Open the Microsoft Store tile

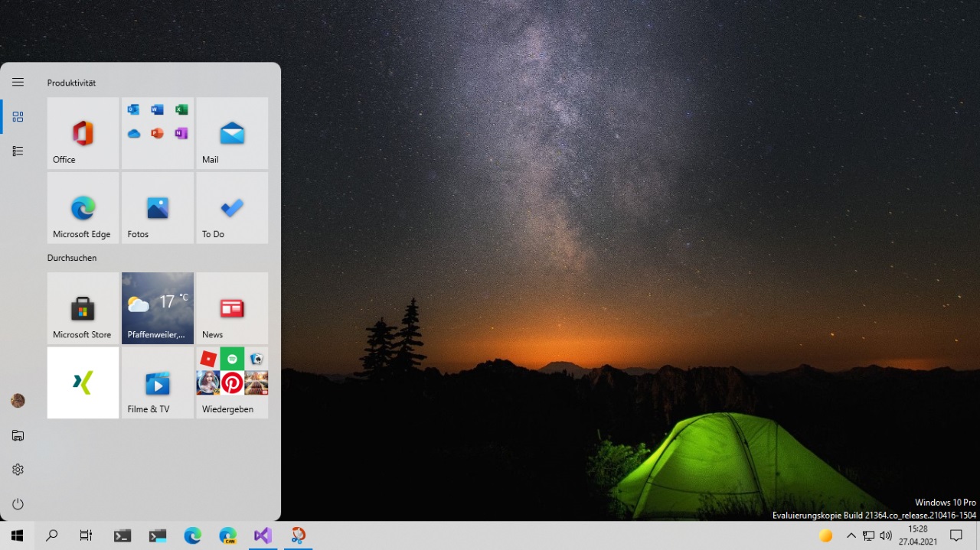point(83,308)
